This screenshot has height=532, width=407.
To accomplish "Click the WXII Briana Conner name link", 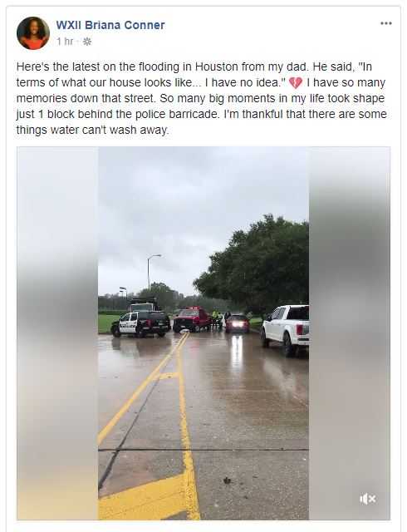I will [x=110, y=25].
